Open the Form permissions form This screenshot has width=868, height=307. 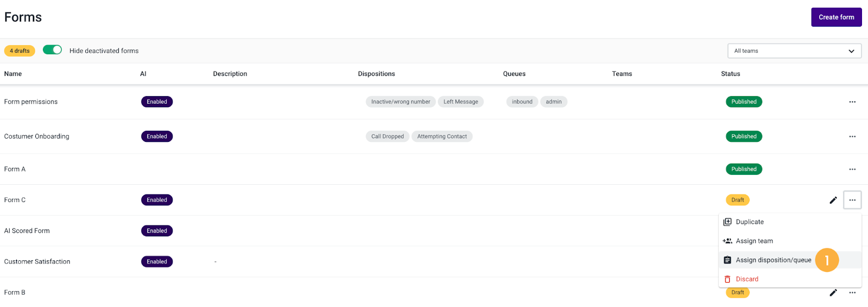tap(31, 102)
